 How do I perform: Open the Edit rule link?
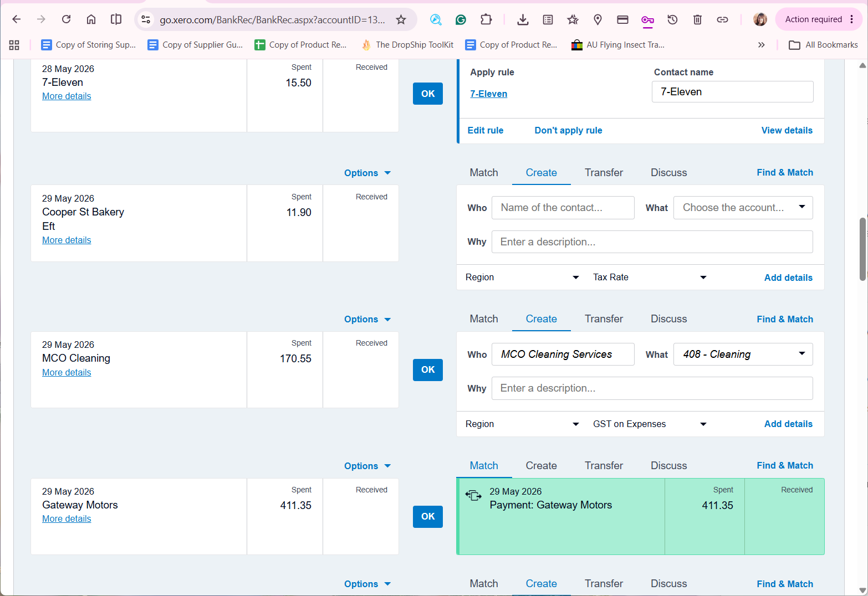[x=486, y=130]
